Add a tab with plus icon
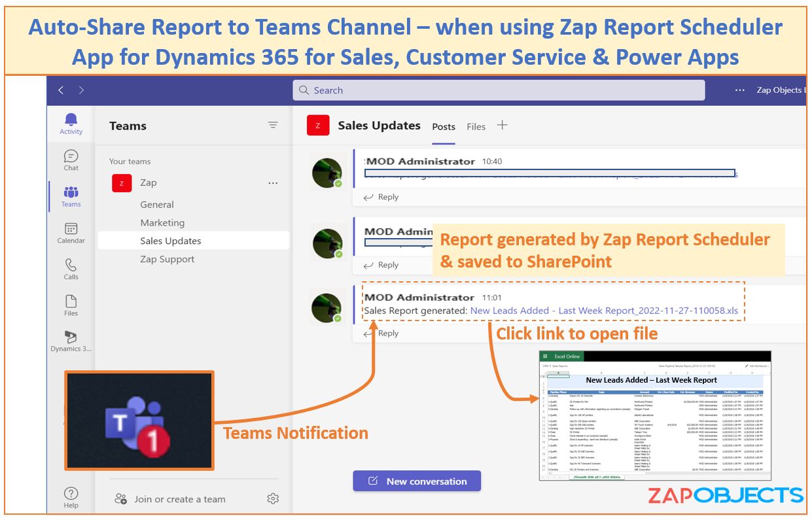This screenshot has width=812, height=520. click(502, 126)
